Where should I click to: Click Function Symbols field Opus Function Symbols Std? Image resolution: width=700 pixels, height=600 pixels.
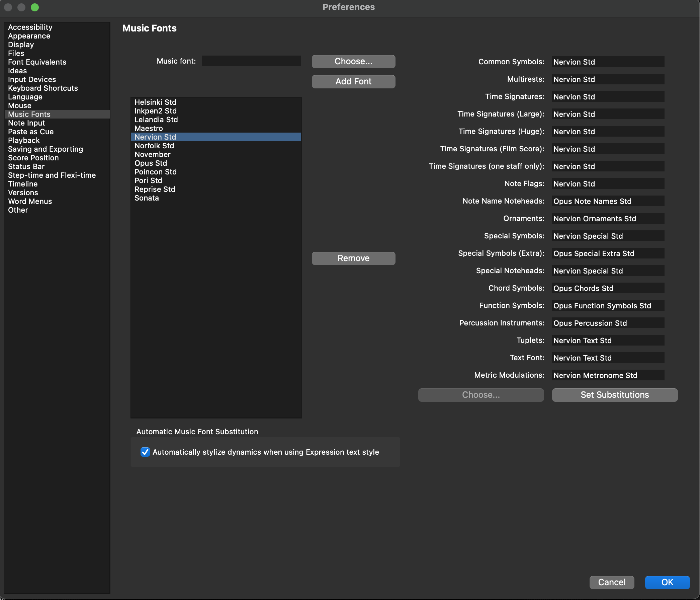608,306
